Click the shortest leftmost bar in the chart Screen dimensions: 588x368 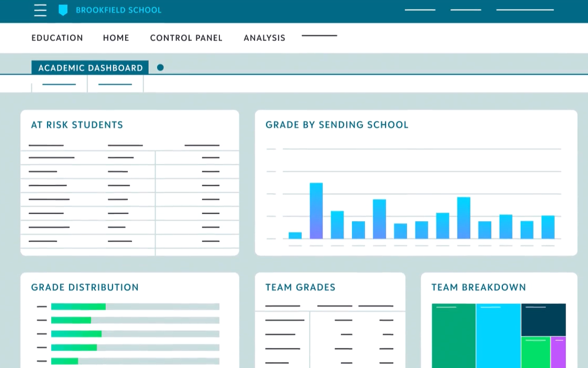pos(295,235)
